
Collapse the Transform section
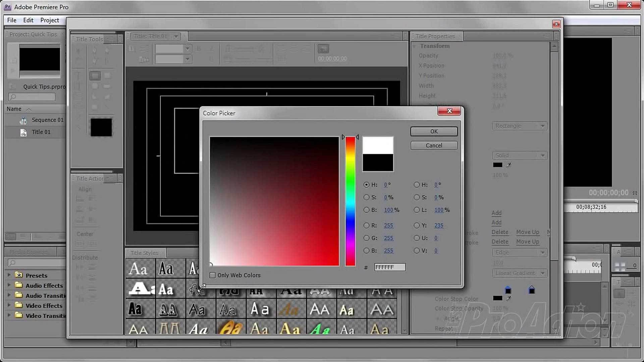click(x=414, y=46)
